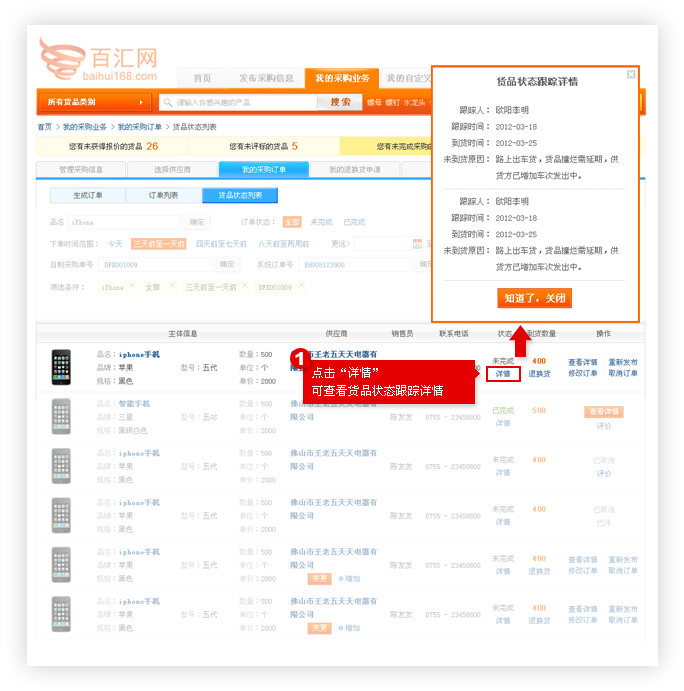
Task: Open the calendar date picker icon
Action: 416,243
